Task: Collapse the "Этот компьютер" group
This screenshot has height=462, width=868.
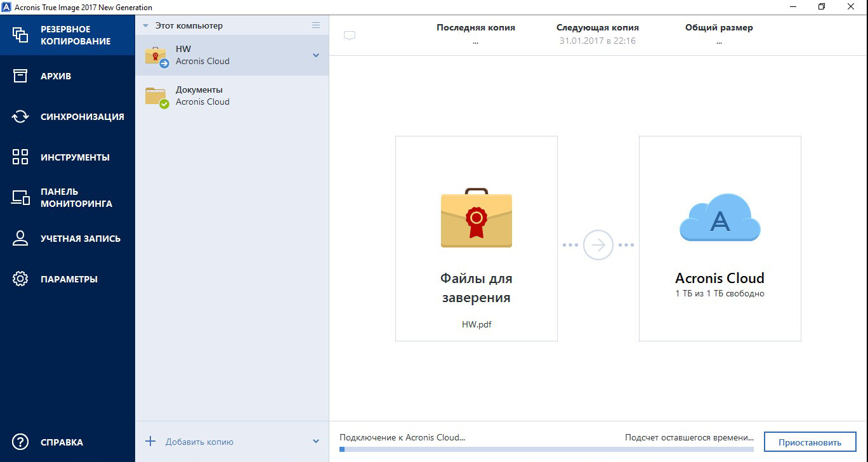Action: coord(146,26)
